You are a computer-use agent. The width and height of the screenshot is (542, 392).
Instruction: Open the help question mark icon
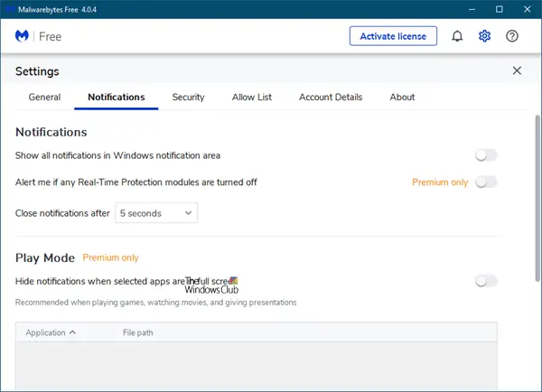coord(512,36)
